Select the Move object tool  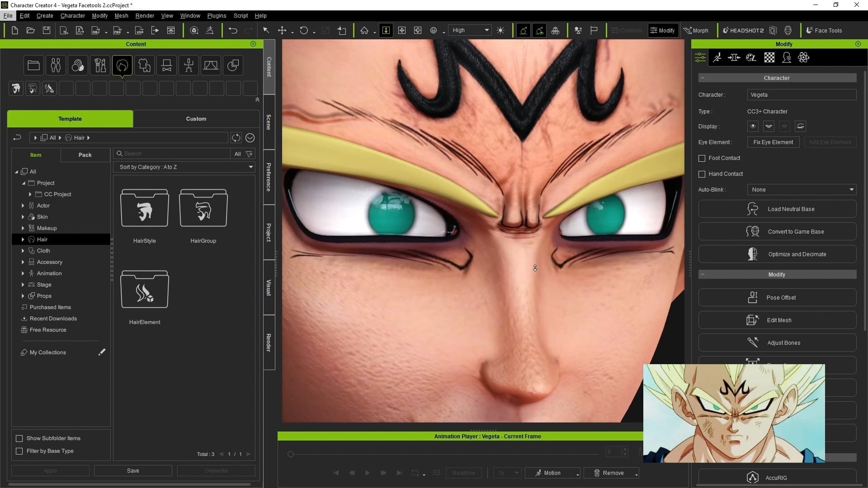pyautogui.click(x=282, y=30)
